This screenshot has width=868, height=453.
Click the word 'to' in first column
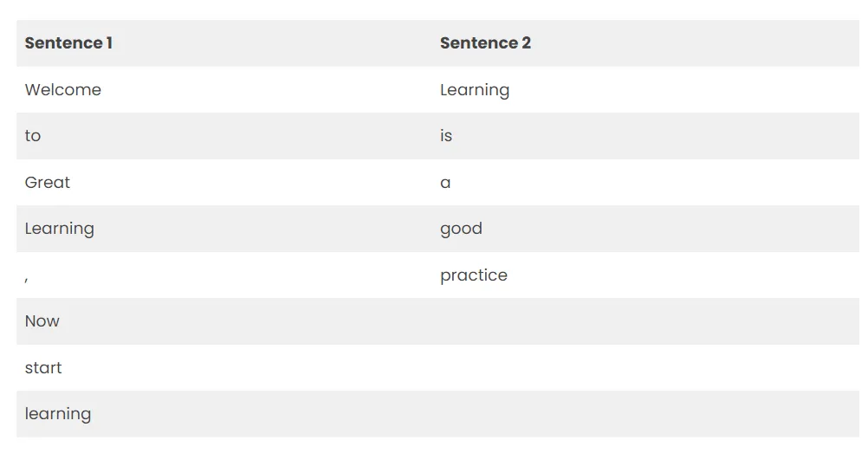click(x=33, y=136)
